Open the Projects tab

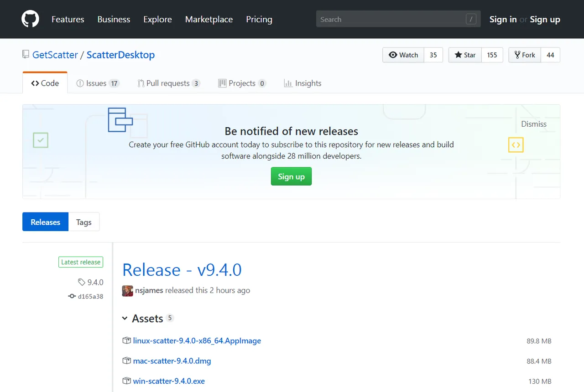click(x=242, y=83)
